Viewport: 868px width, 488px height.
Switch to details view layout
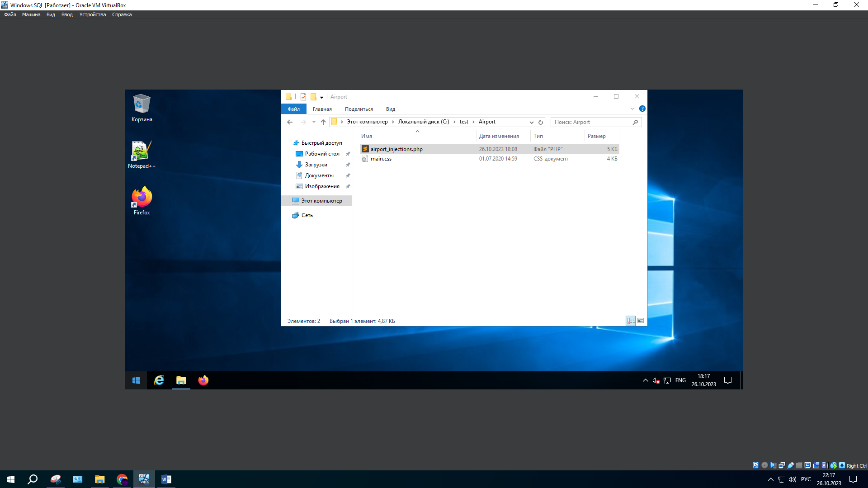click(x=631, y=321)
